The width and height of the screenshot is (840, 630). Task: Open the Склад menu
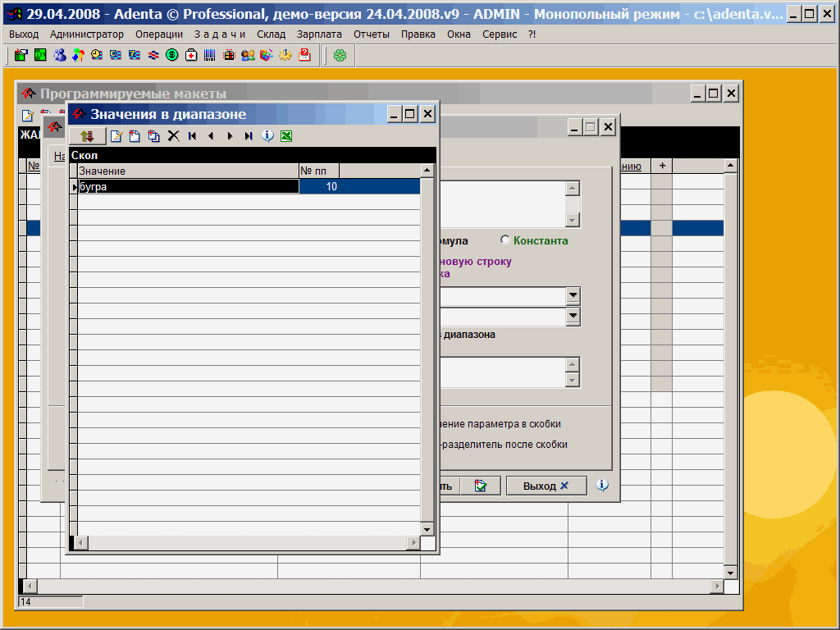271,34
